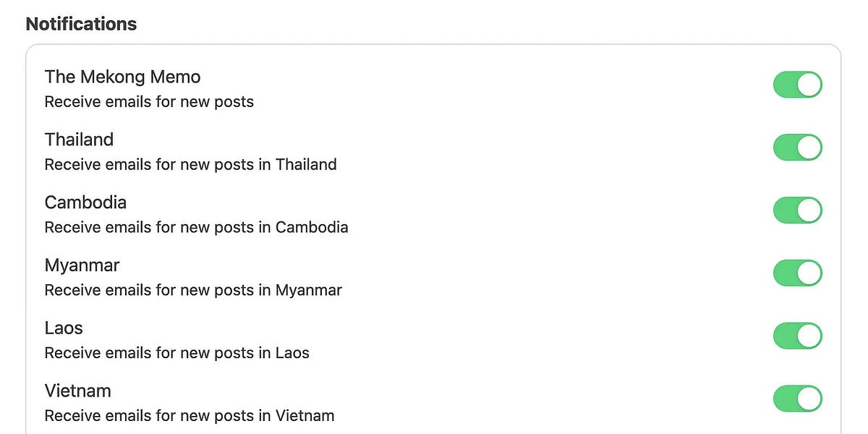868x434 pixels.
Task: Click the Thailand notification description text
Action: (x=191, y=165)
